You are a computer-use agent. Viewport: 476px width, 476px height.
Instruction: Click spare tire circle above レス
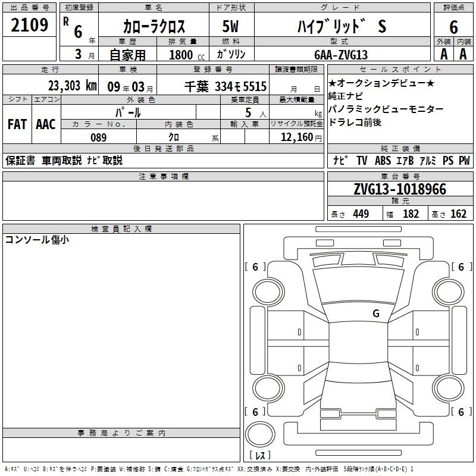(260, 434)
